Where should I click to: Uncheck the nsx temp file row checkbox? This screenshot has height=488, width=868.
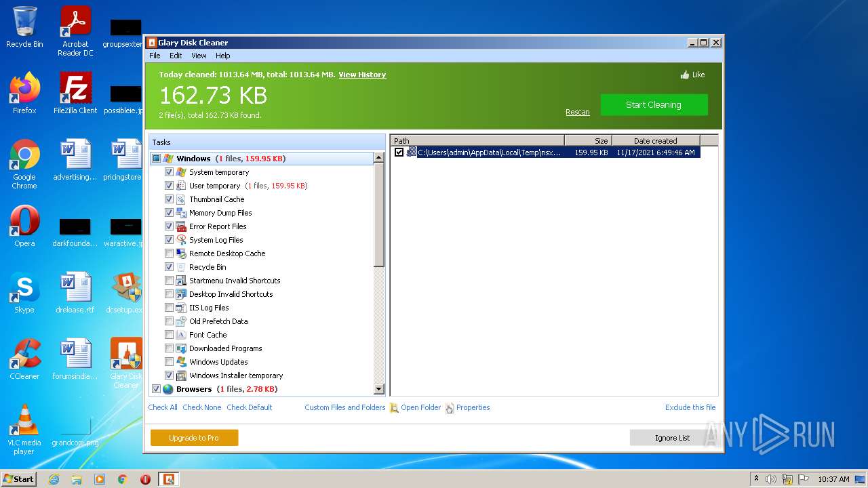click(399, 152)
